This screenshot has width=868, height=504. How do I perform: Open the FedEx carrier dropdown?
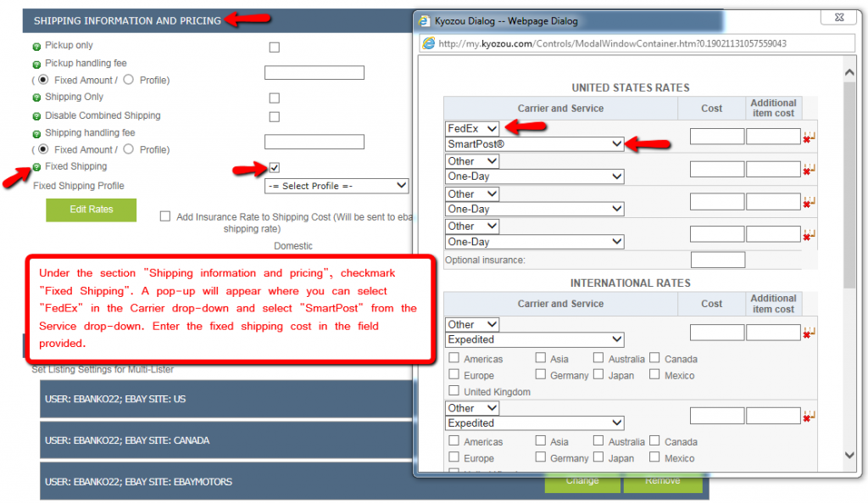[472, 129]
